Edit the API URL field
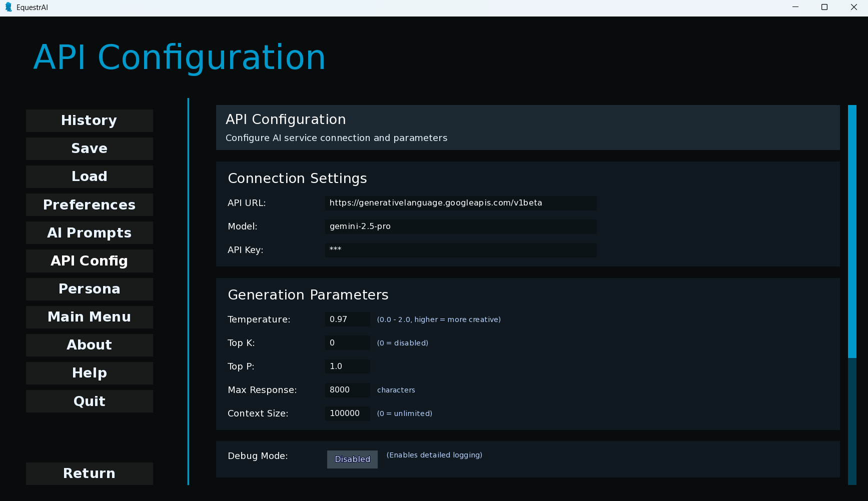868x501 pixels. 461,203
